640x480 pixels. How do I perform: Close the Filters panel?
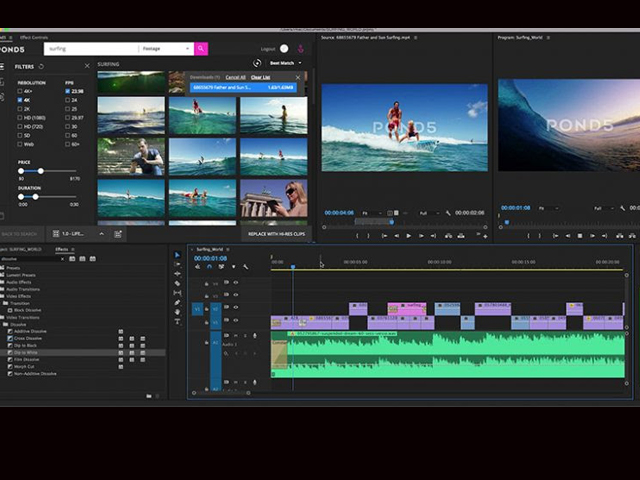coord(87,66)
